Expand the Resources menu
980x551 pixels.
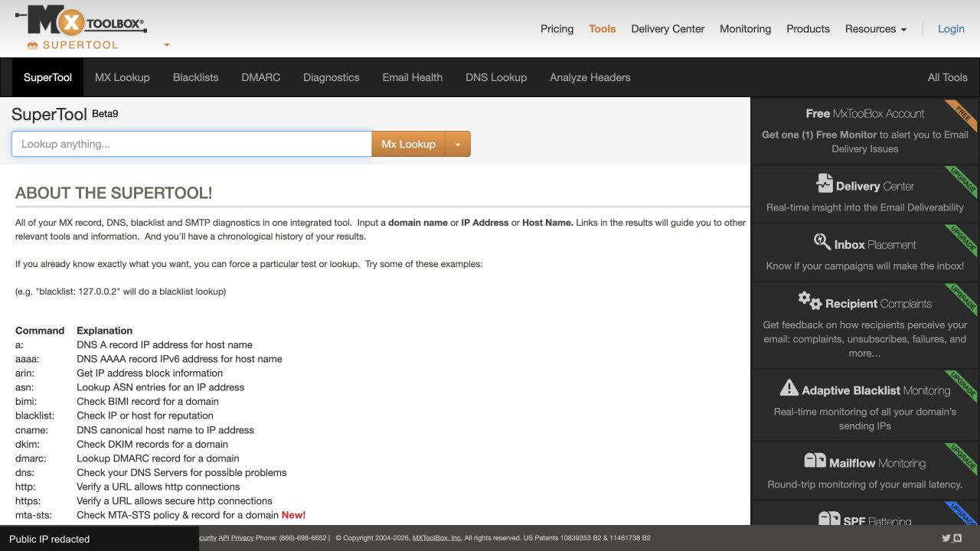tap(876, 29)
